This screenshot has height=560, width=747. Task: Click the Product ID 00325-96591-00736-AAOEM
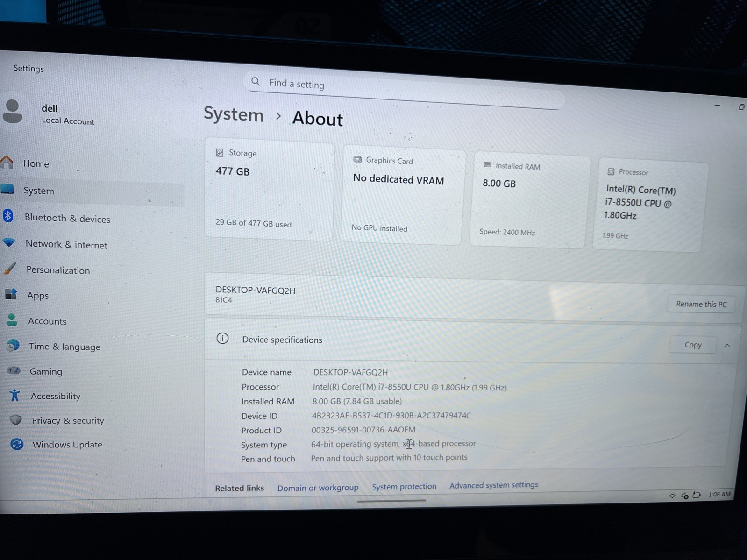pos(363,429)
